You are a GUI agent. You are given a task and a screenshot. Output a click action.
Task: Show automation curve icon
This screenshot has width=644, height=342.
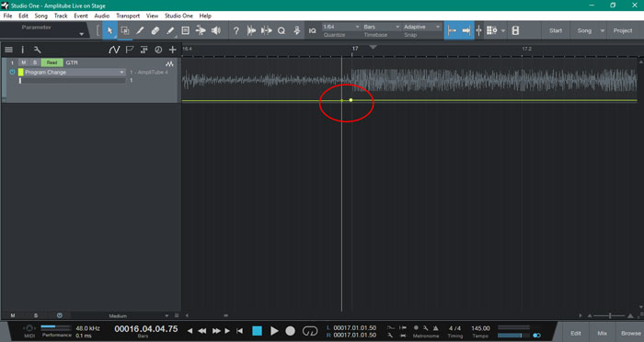click(x=114, y=50)
